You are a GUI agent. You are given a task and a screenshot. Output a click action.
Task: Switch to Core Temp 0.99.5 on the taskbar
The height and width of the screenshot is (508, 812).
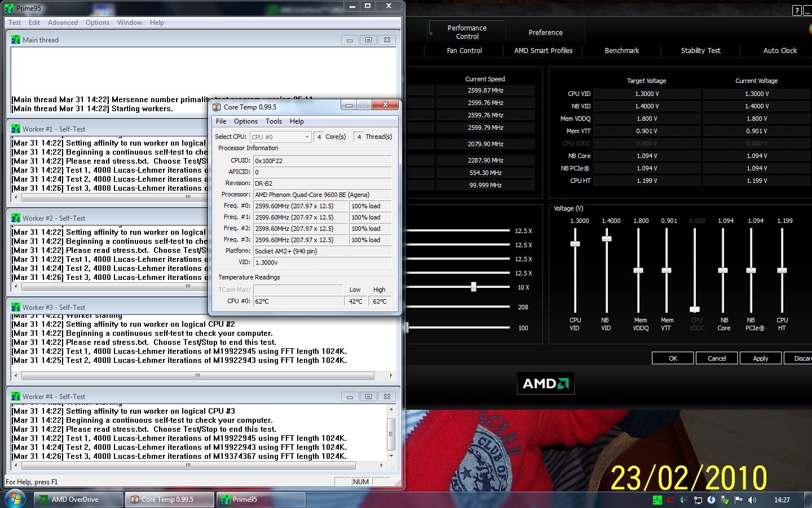(170, 500)
